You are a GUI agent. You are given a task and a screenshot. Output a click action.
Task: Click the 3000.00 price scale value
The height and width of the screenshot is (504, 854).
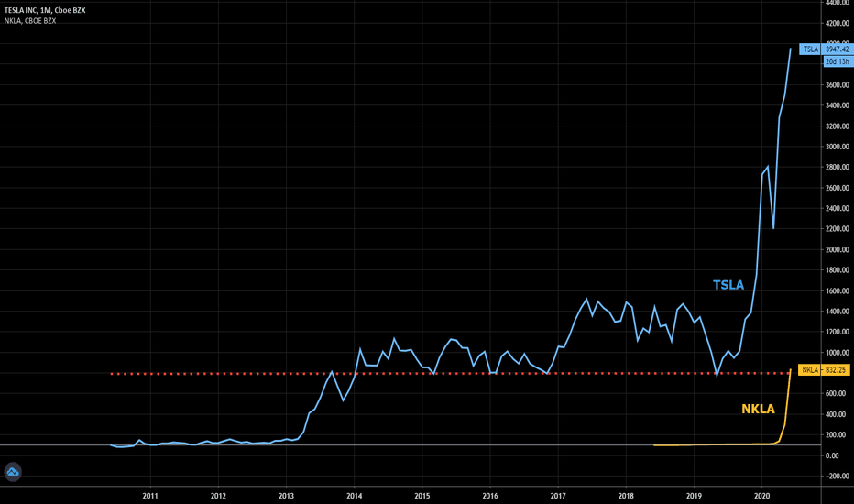pyautogui.click(x=838, y=147)
